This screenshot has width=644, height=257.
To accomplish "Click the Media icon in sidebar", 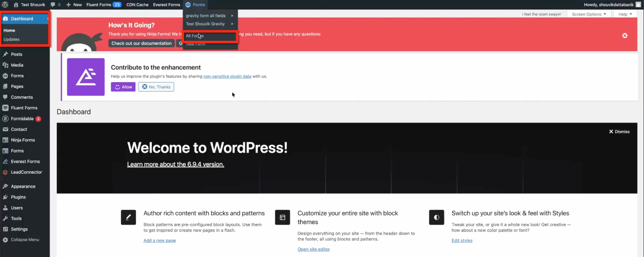I will (x=5, y=65).
